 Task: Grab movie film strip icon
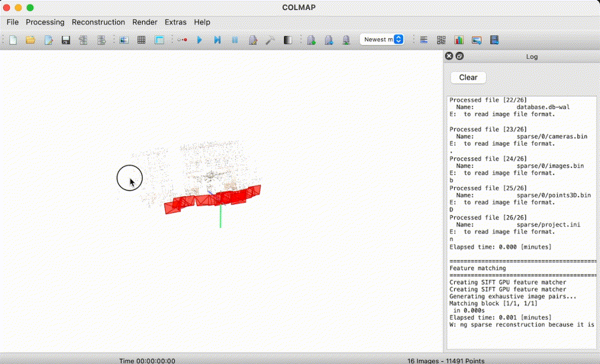494,40
